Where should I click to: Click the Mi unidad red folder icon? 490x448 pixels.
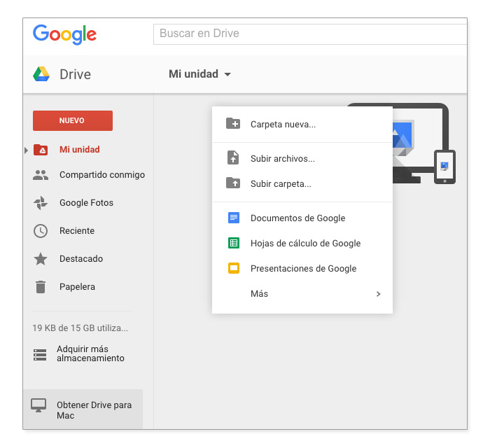(41, 150)
